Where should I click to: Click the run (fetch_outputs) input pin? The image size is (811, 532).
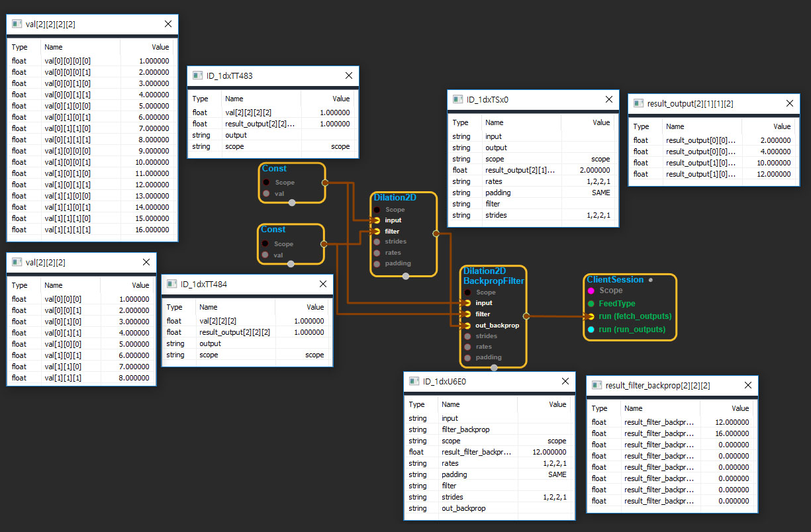point(591,316)
